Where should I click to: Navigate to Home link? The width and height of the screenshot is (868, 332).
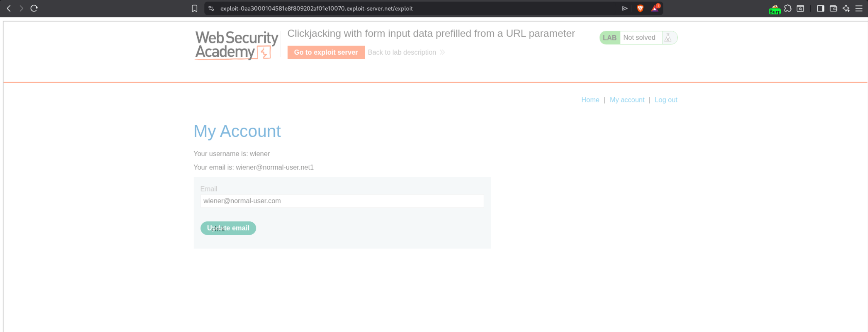tap(590, 100)
